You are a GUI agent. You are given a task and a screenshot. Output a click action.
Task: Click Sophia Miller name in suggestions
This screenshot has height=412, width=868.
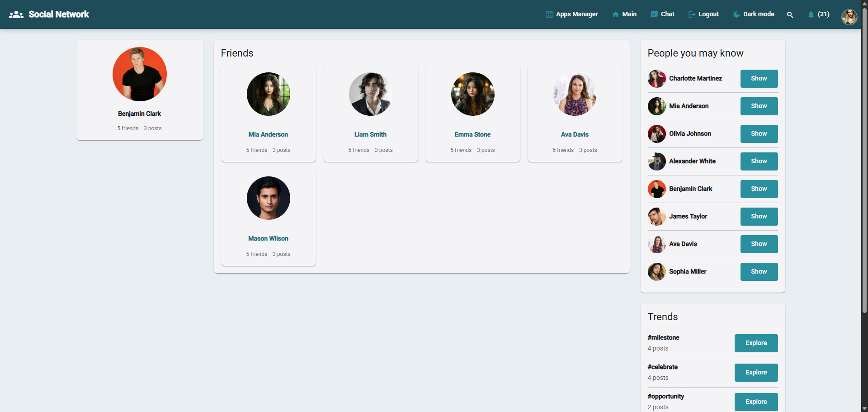688,271
